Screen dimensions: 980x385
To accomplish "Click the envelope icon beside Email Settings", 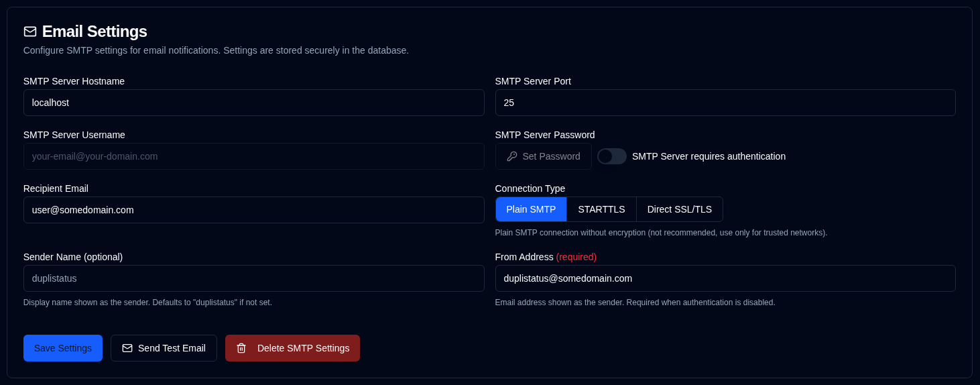I will point(30,32).
